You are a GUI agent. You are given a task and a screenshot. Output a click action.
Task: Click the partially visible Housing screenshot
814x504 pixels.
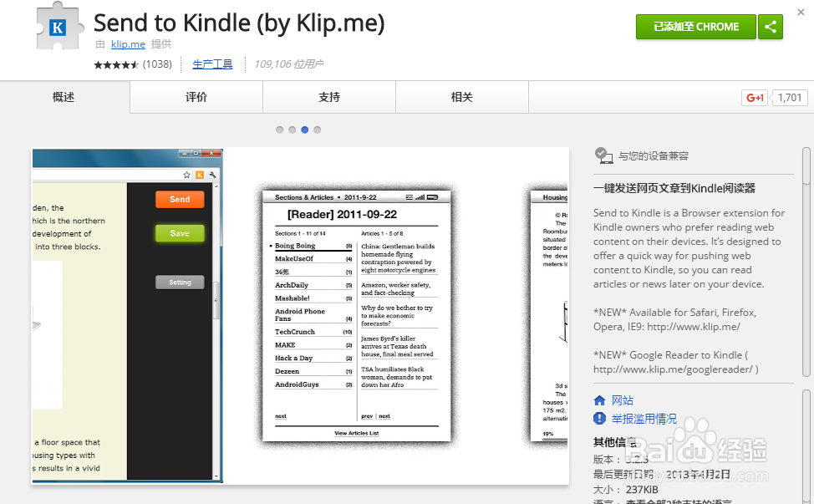(x=547, y=316)
